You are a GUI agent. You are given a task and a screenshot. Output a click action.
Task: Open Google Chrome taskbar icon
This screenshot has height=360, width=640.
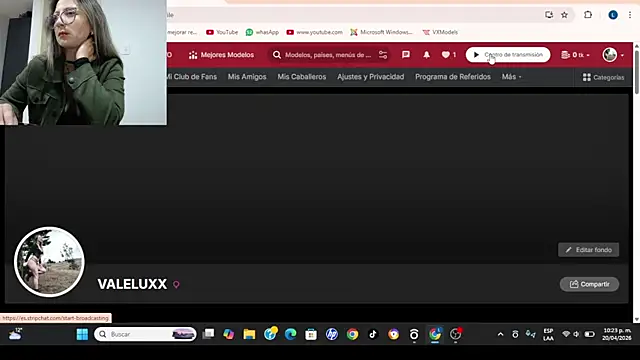(352, 334)
